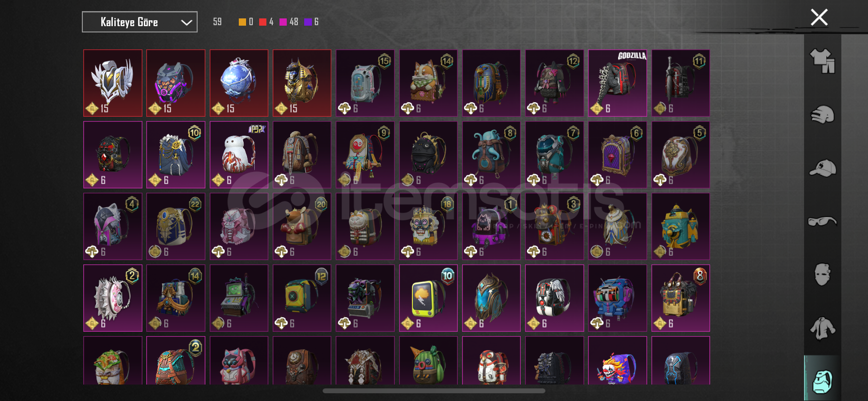Image resolution: width=868 pixels, height=401 pixels.
Task: Open the cap headwear category icon
Action: (x=822, y=168)
